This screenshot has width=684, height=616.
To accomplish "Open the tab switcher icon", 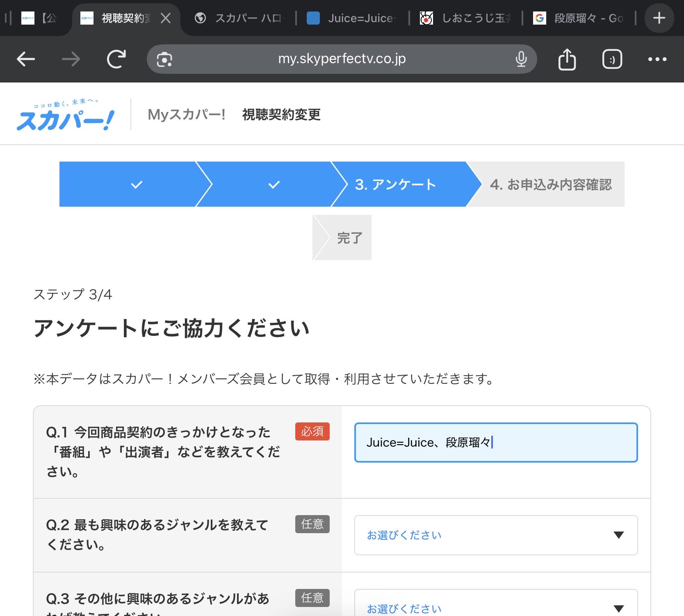I will 612,59.
